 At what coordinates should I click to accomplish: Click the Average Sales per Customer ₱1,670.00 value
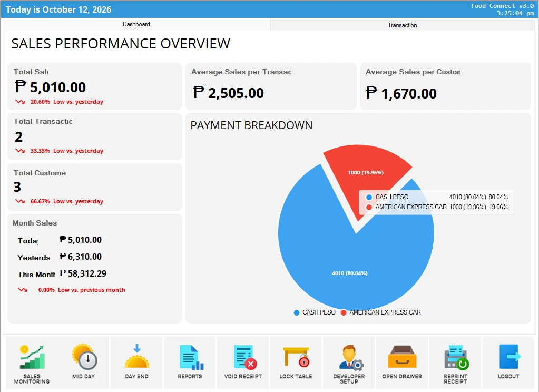pos(401,93)
